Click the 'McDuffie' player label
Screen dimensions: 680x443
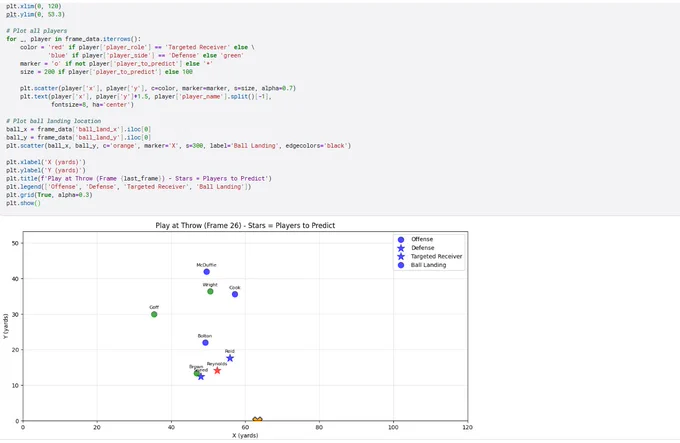206,265
